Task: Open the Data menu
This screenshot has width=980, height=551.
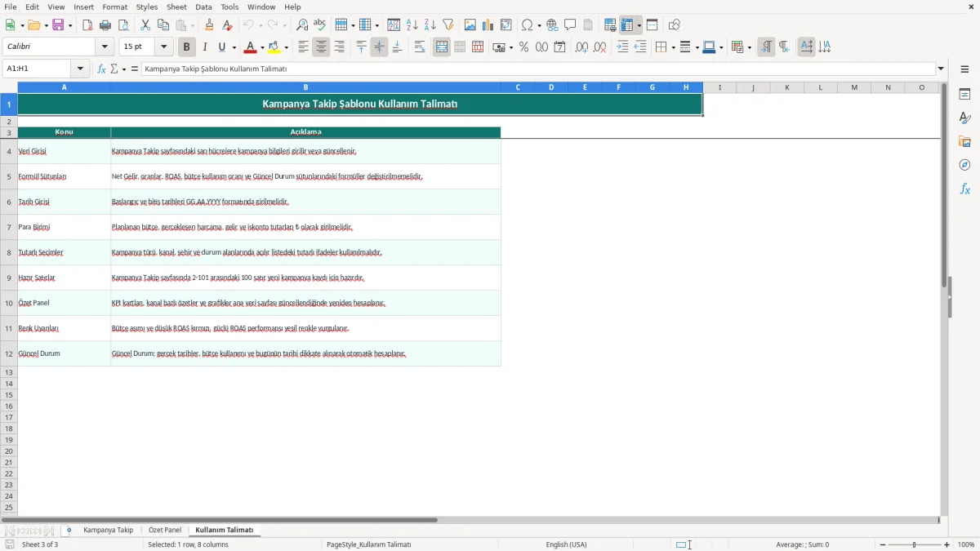Action: pos(203,7)
